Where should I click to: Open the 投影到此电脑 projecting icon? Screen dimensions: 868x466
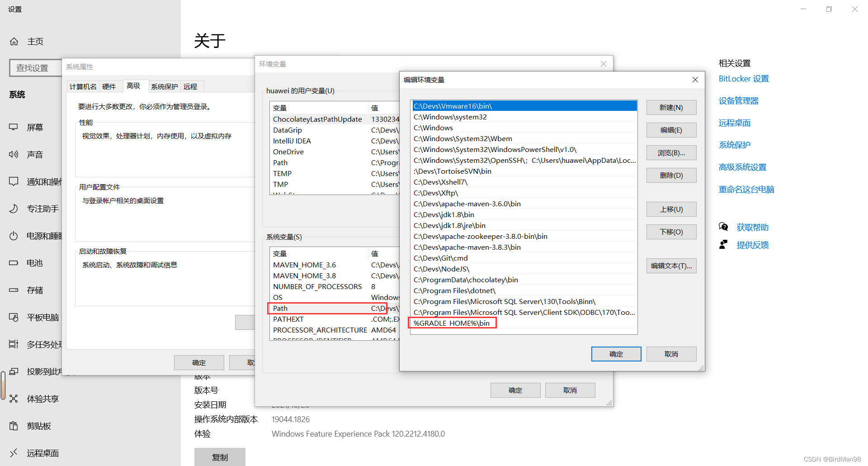14,371
